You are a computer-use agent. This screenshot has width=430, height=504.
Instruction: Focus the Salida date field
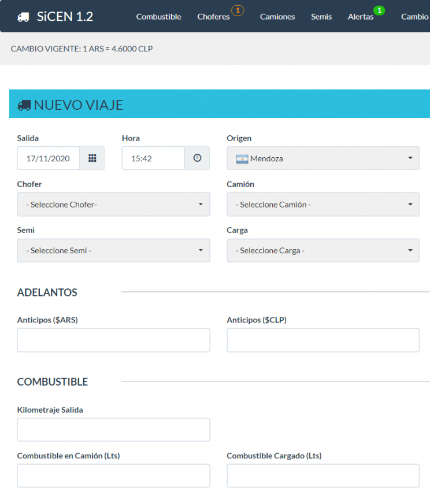click(49, 158)
